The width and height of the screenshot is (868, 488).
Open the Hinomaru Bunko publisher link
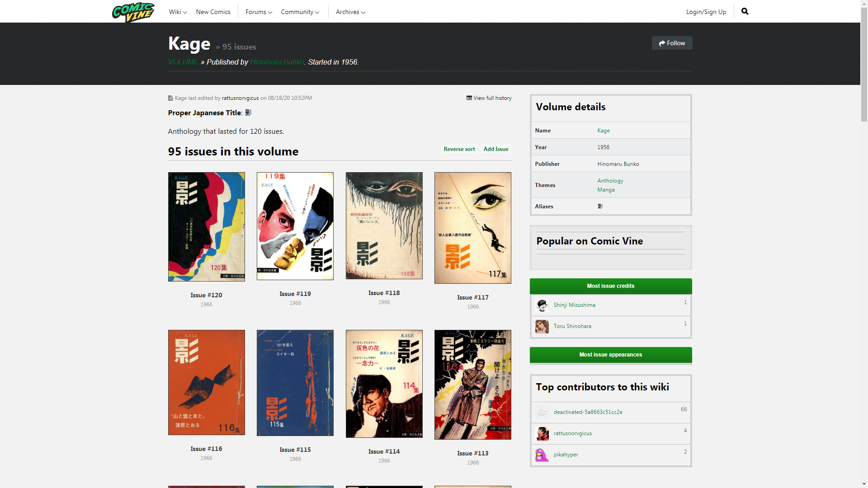(x=277, y=62)
